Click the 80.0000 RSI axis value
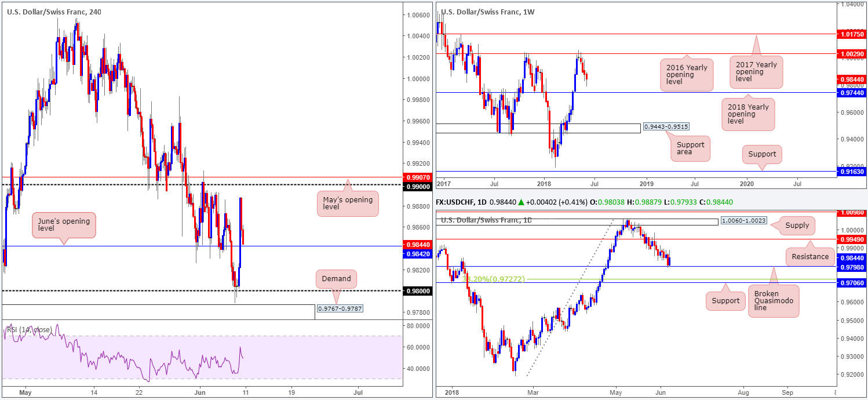The width and height of the screenshot is (868, 400). (x=417, y=326)
